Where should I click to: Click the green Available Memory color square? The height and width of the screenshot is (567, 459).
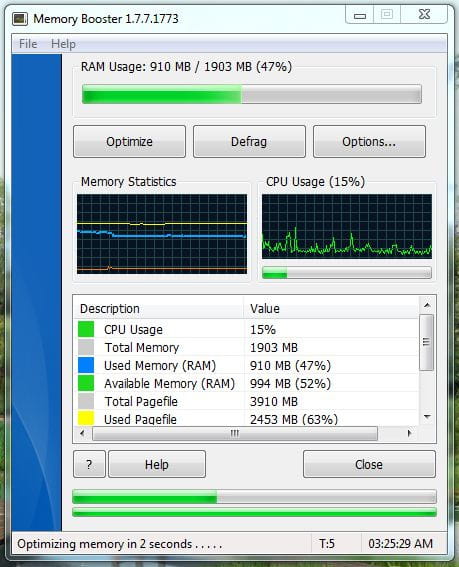click(x=86, y=383)
